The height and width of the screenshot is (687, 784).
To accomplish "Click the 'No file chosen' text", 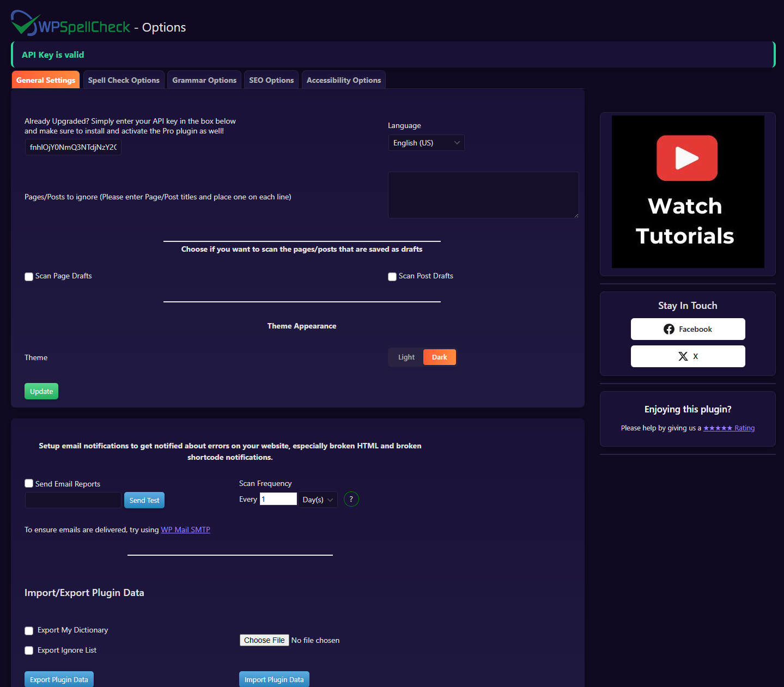I will pos(315,640).
